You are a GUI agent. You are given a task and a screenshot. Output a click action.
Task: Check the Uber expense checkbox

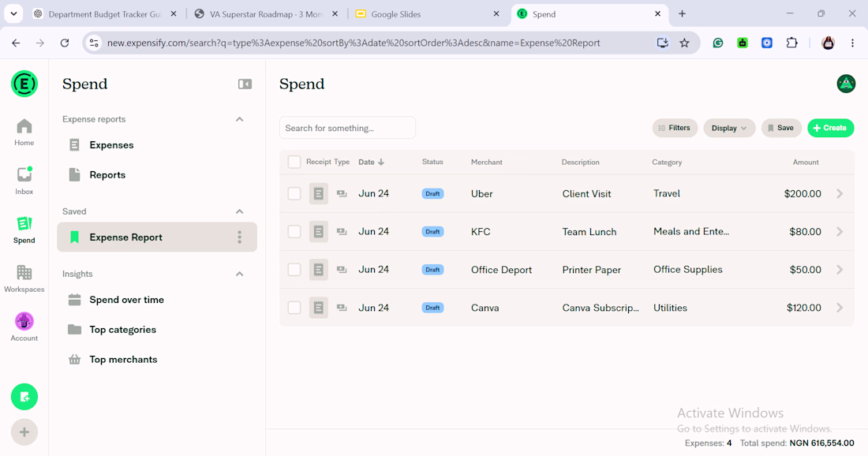pyautogui.click(x=294, y=194)
